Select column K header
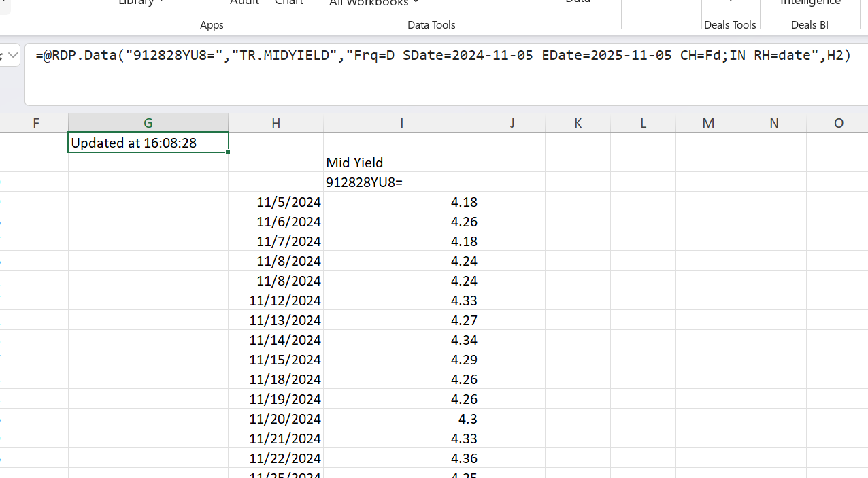The width and height of the screenshot is (868, 478). coord(578,123)
